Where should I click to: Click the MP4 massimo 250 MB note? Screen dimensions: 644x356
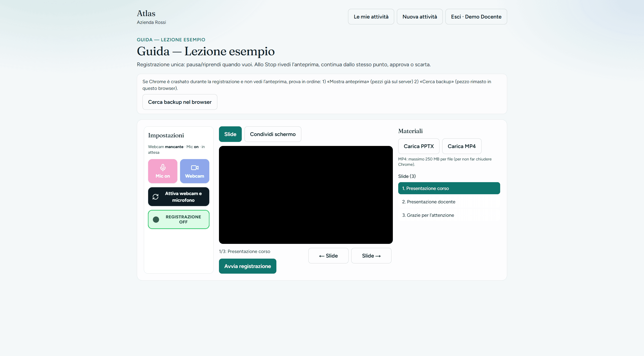445,162
